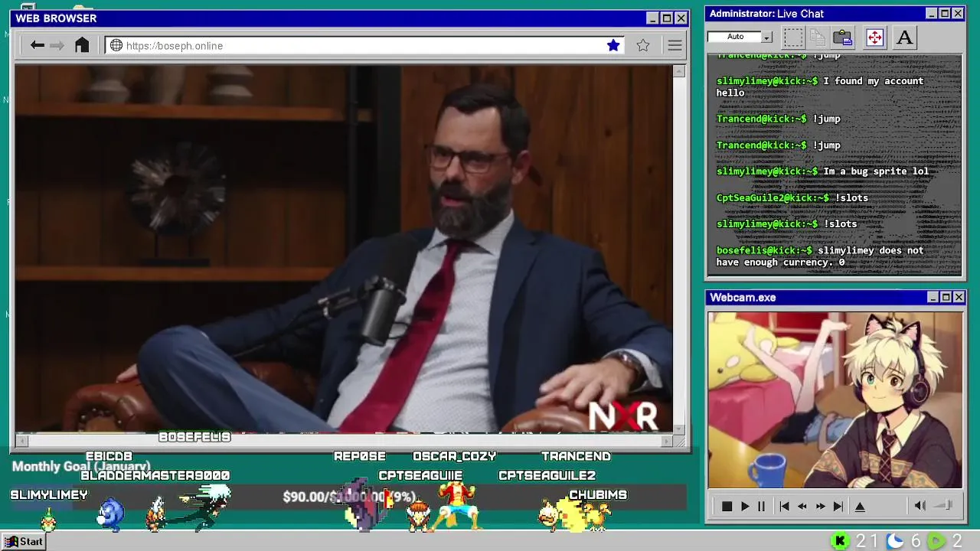Click the webcam avatar feed
The image size is (980, 551).
(835, 399)
